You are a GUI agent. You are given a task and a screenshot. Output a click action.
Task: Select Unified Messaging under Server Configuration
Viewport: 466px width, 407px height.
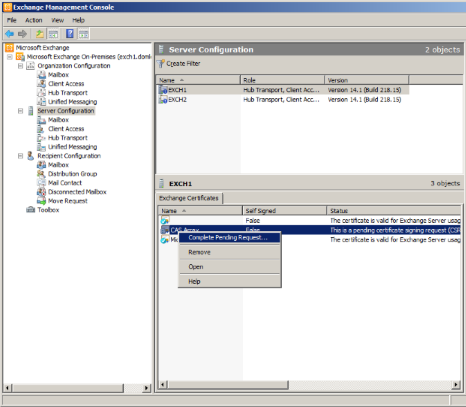point(72,147)
